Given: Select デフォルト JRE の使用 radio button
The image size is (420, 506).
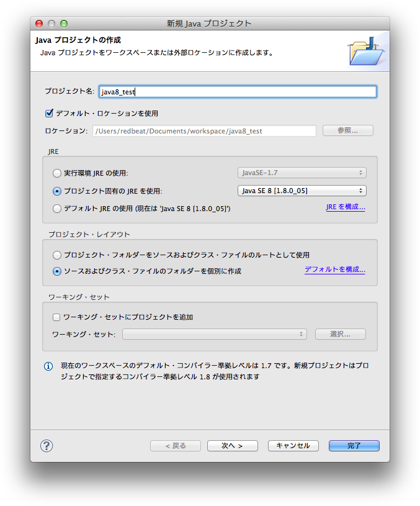Looking at the screenshot, I should click(x=57, y=209).
